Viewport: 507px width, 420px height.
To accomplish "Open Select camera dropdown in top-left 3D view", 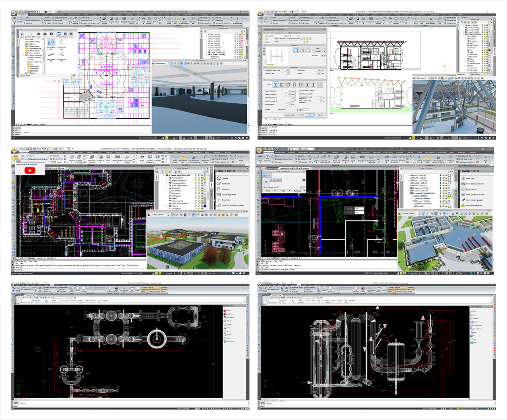I will click(x=161, y=64).
